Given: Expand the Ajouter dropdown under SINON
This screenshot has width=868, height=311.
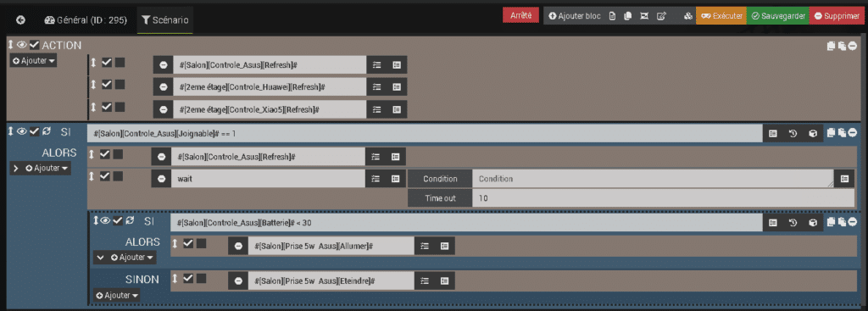Looking at the screenshot, I should pyautogui.click(x=116, y=296).
